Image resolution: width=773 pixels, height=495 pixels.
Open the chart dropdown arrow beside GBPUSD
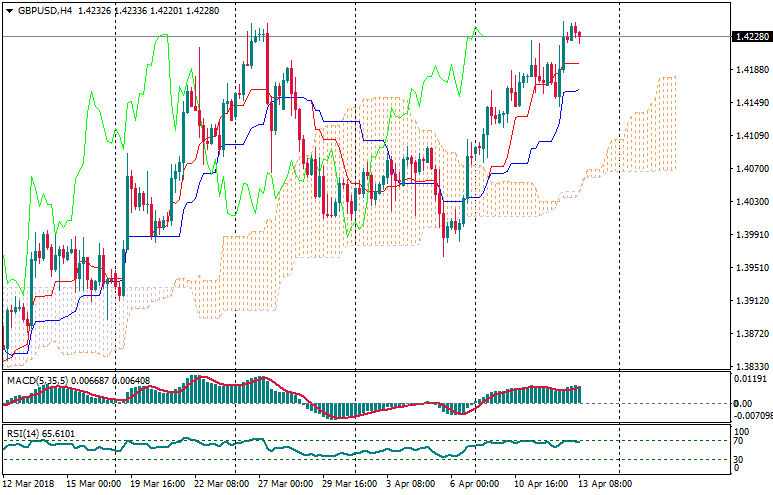click(9, 11)
